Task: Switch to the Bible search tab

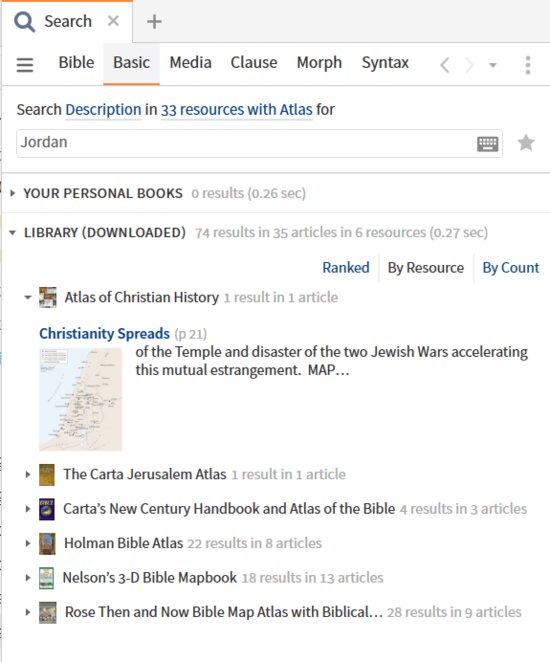Action: pyautogui.click(x=76, y=62)
